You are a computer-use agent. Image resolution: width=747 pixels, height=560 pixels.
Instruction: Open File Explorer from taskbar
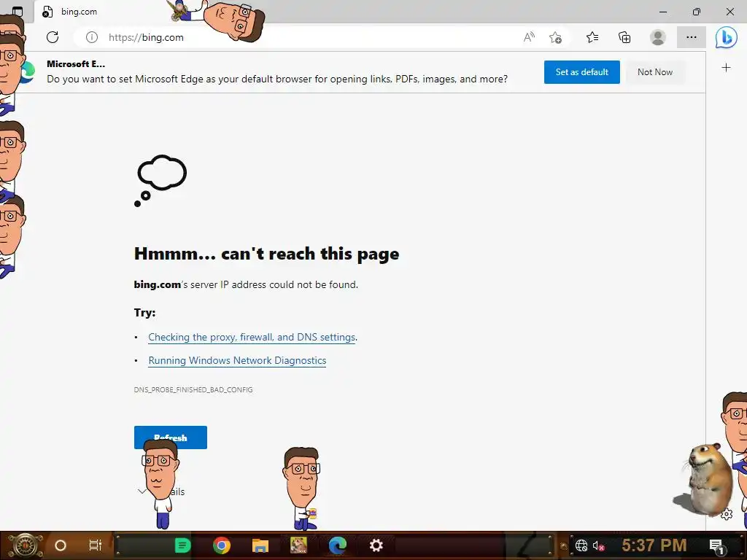260,545
